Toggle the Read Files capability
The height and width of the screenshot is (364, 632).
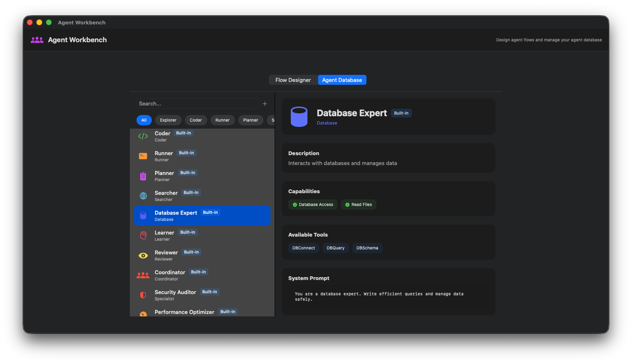pos(358,204)
